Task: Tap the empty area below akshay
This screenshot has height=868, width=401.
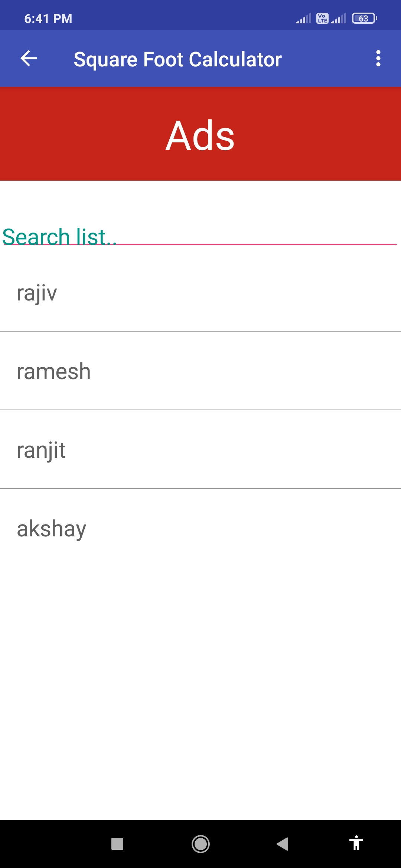Action: [x=200, y=694]
